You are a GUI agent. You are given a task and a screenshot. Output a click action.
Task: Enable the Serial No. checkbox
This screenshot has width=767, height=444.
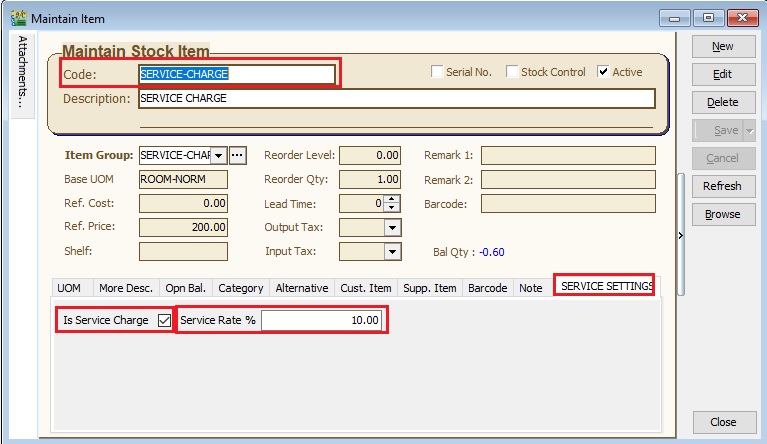click(437, 72)
